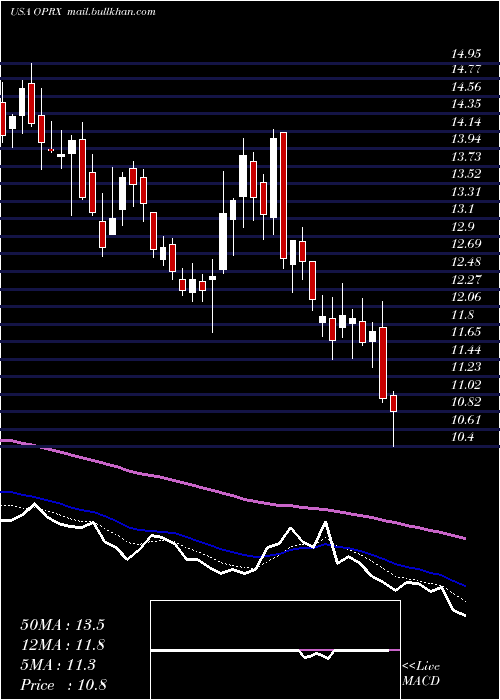This screenshot has height=700, width=500.
Task: Click the <<Live MACD label
Action: (x=421, y=674)
